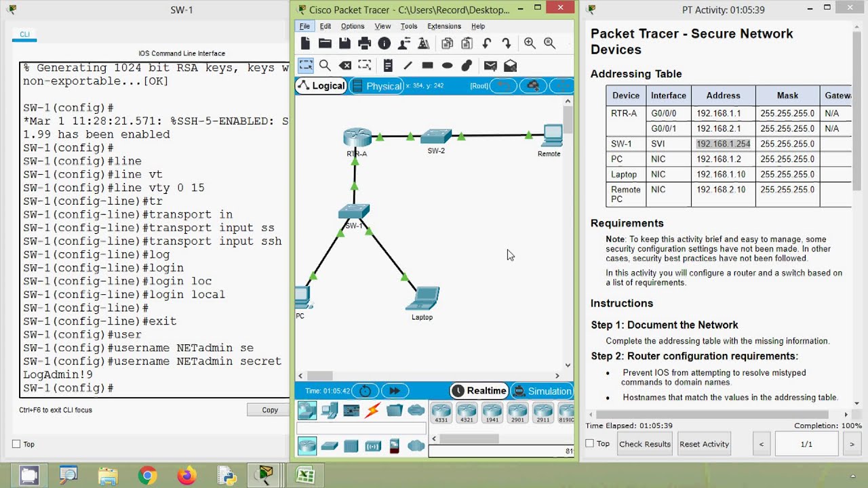Pick the Delete tool
868x488 pixels.
pyautogui.click(x=345, y=66)
